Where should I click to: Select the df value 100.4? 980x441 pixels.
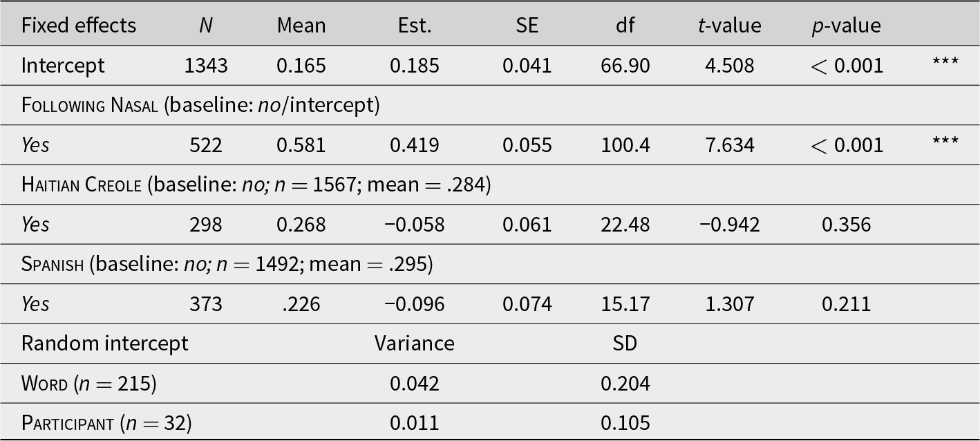click(x=625, y=145)
